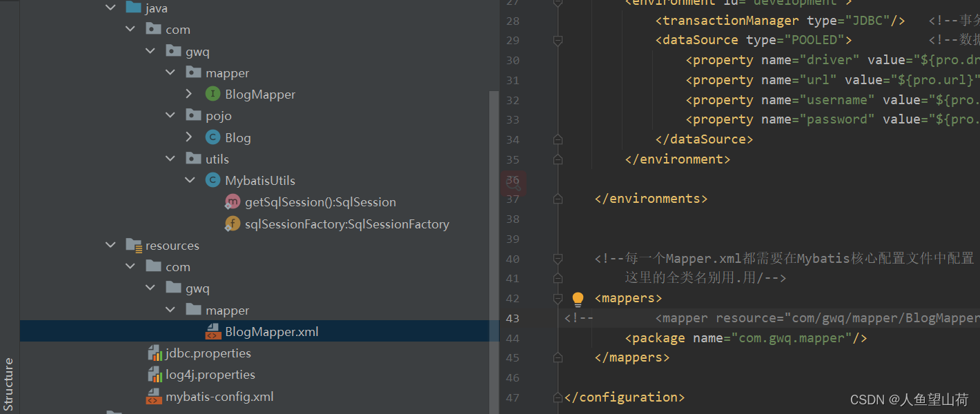Collapse the pojo package node
This screenshot has height=414, width=980.
(x=170, y=115)
